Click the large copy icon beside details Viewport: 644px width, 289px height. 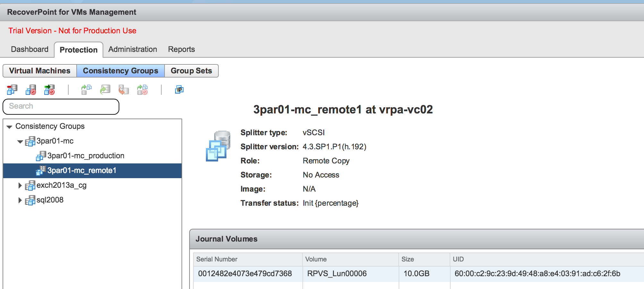(x=218, y=146)
